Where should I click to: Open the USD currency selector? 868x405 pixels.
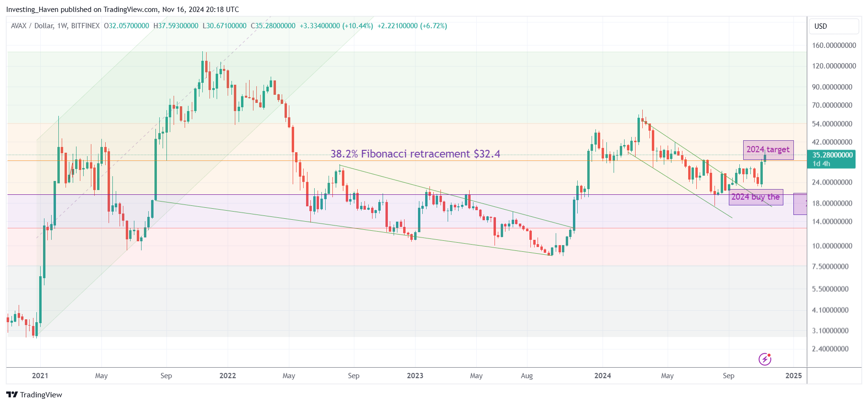834,26
